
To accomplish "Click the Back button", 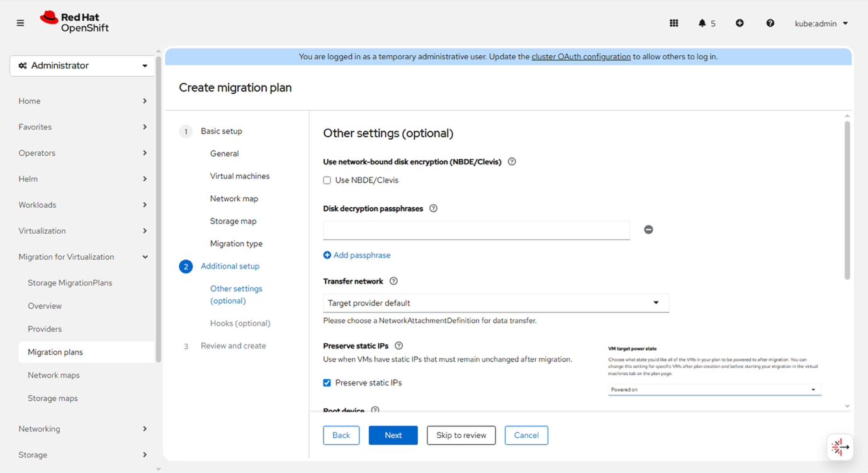I will [x=341, y=435].
